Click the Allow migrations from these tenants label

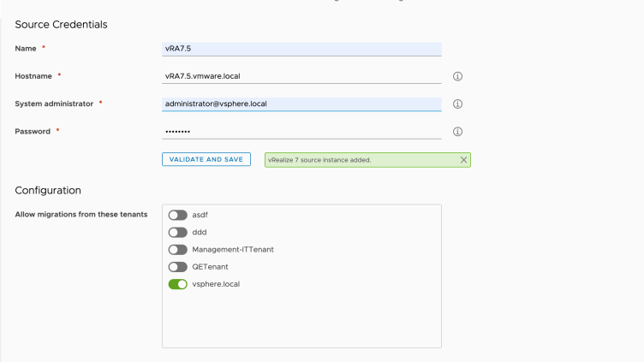pos(81,214)
